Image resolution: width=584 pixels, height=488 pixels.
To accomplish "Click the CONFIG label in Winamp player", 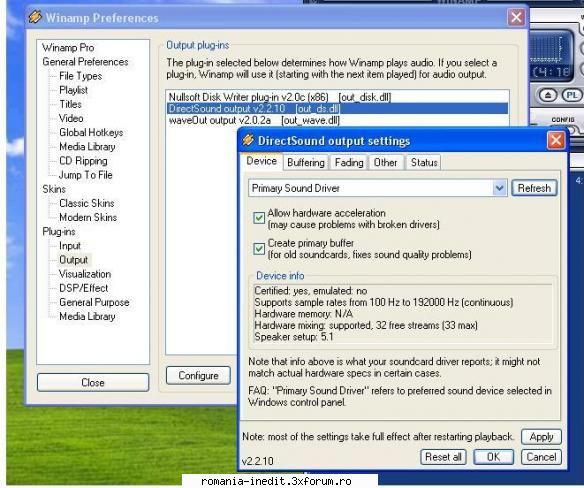I will pos(563,120).
